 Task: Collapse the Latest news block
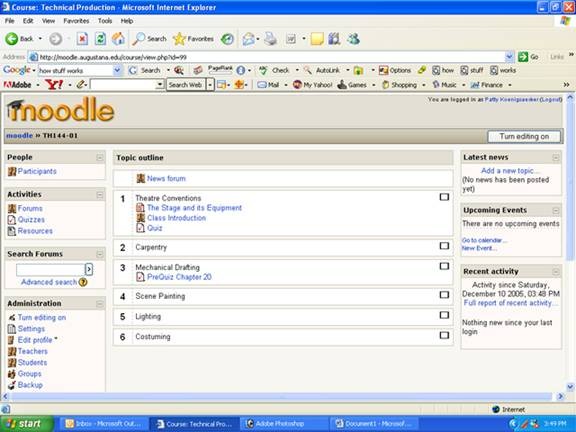(x=556, y=158)
